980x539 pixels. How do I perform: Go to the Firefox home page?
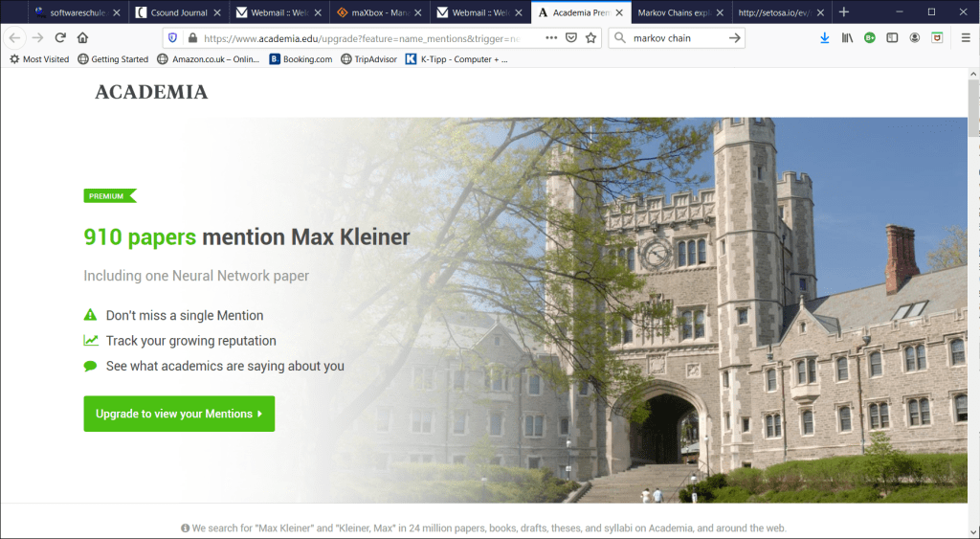[x=82, y=38]
